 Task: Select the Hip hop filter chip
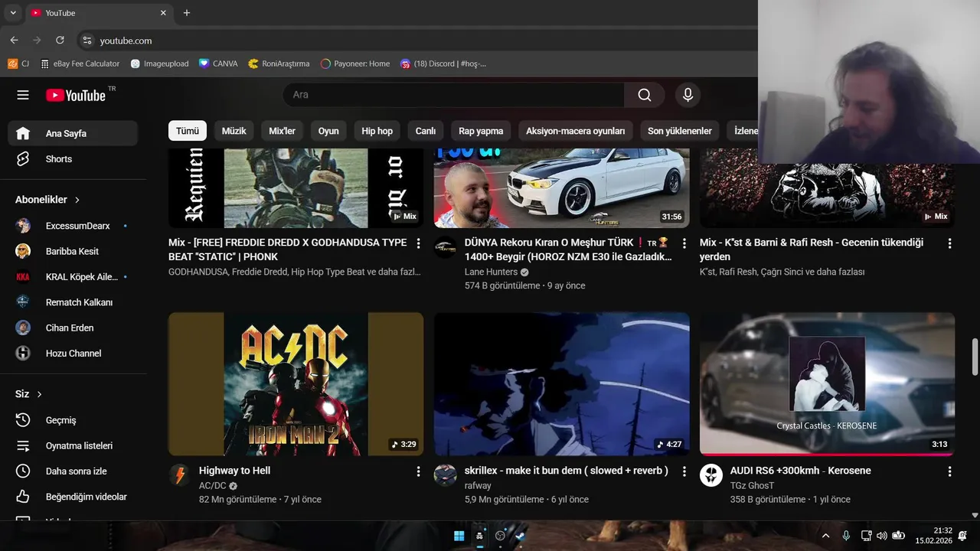[377, 131]
